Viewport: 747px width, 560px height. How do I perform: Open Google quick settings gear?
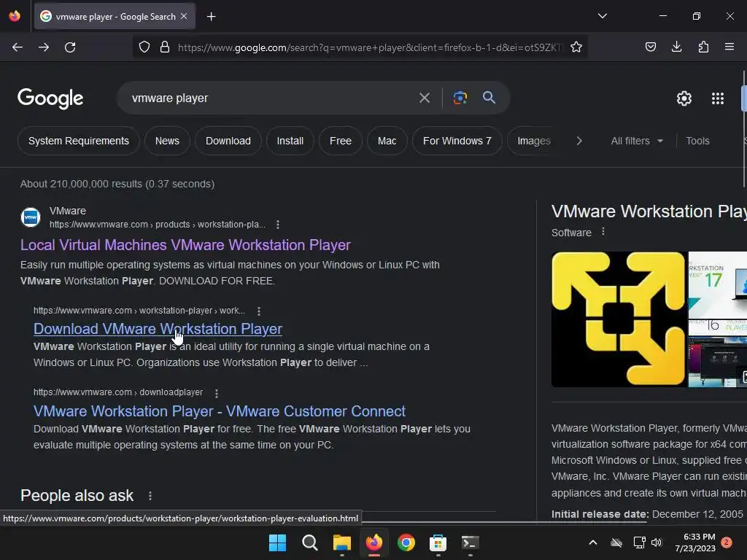point(684,98)
